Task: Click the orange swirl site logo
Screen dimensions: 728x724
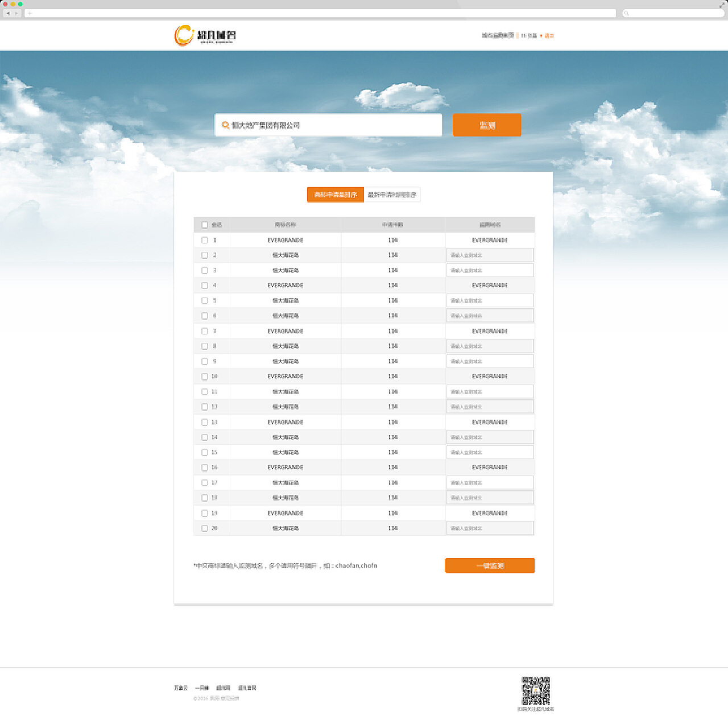Action: (x=184, y=35)
